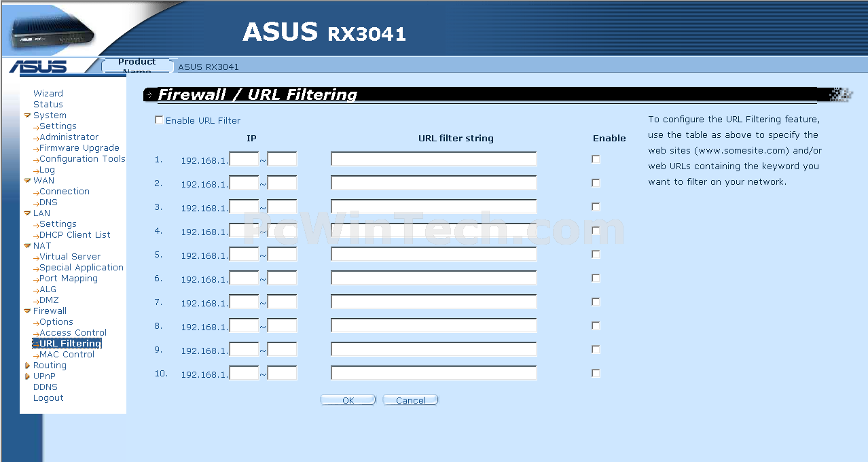Collapse the NAT menu section

click(27, 246)
